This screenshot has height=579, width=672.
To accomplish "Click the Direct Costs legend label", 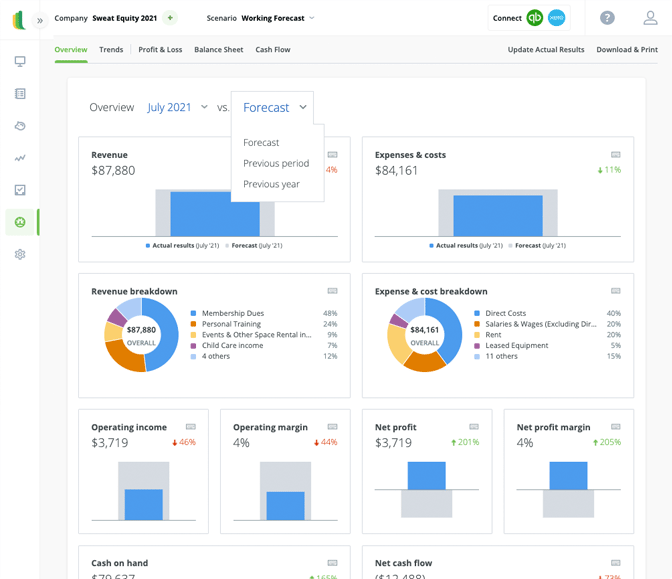I will [x=506, y=313].
